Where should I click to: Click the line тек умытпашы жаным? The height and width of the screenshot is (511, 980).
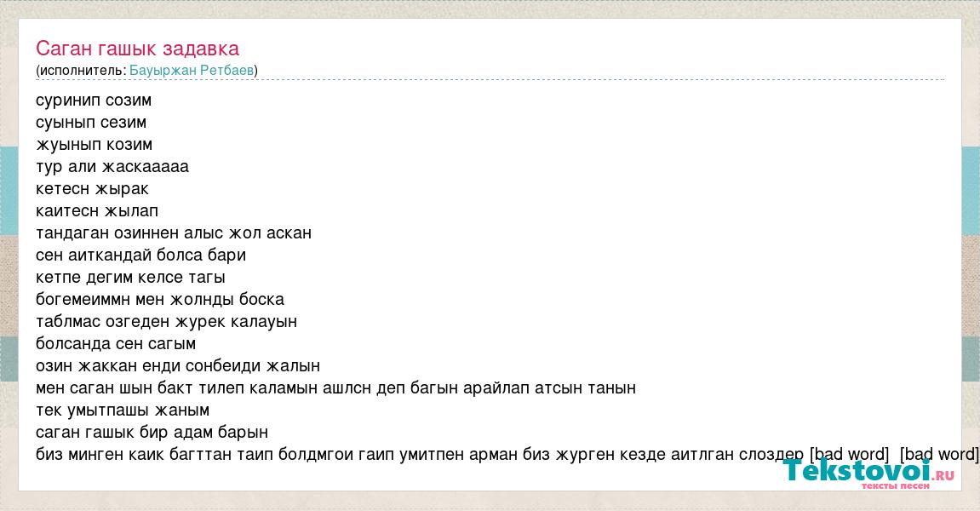point(123,411)
